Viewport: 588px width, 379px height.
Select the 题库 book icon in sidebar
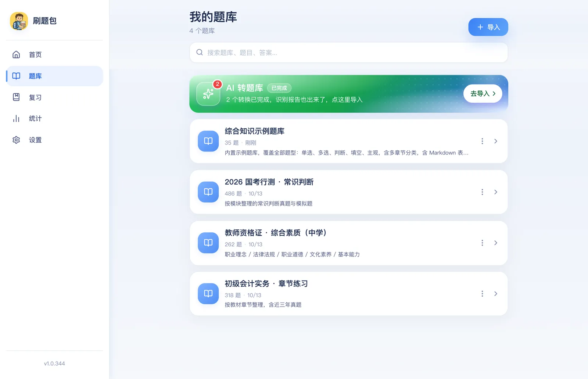tap(16, 76)
